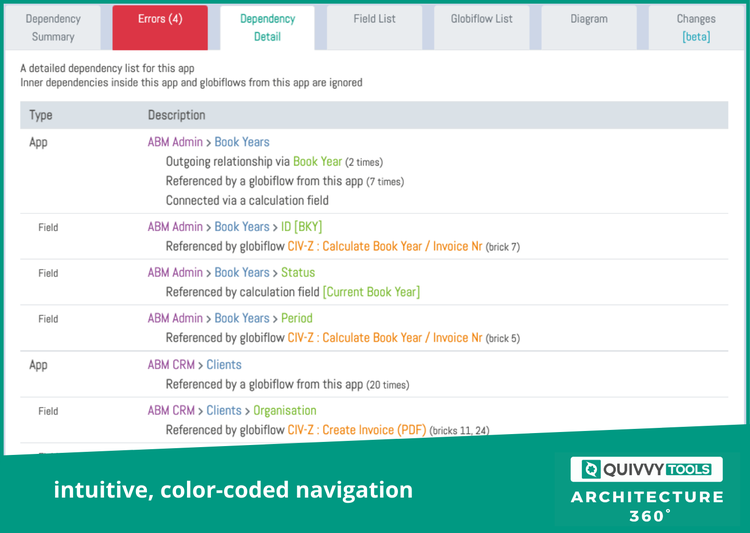Open the Period field link
The image size is (750, 533).
click(297, 318)
